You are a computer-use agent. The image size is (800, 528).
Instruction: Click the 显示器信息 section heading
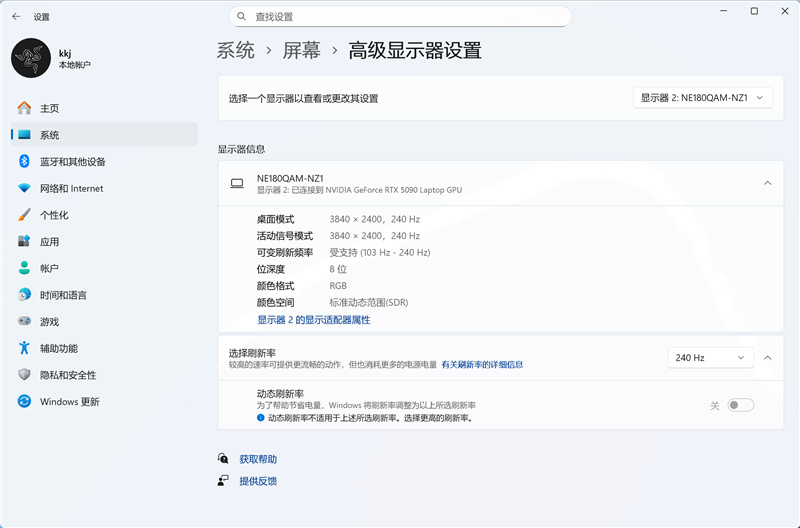pos(241,149)
